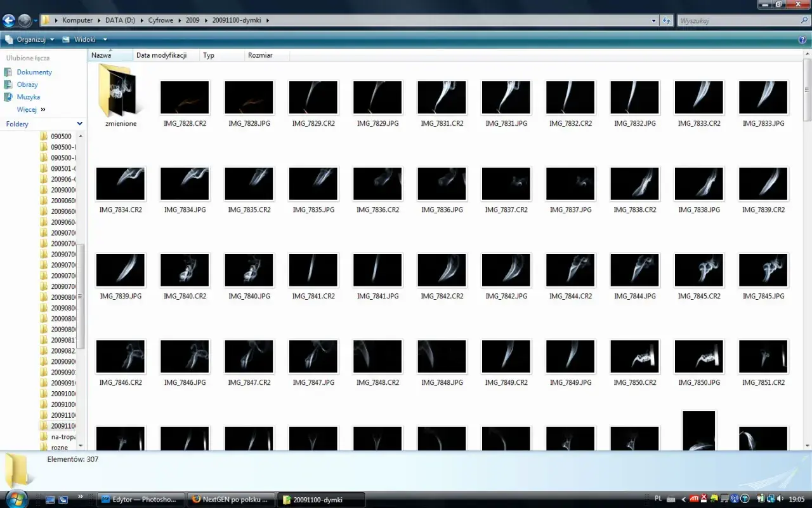
Task: Click the Help question mark icon
Action: point(802,39)
